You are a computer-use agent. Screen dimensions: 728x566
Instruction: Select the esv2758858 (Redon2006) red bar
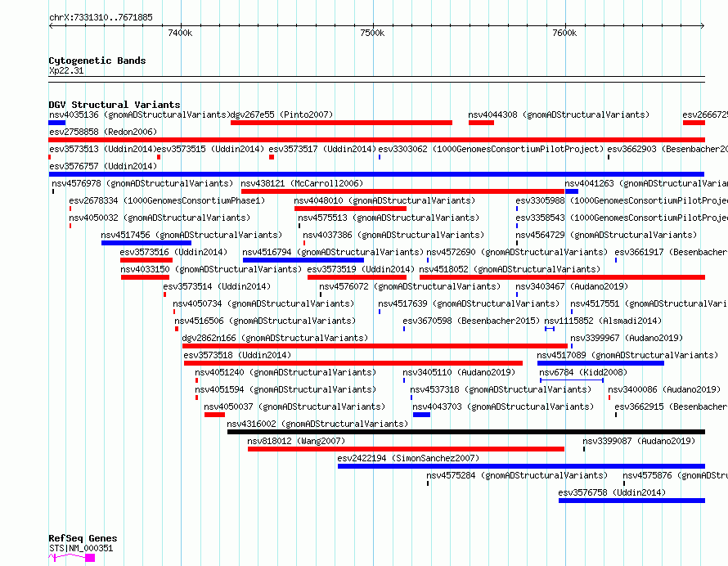(376, 140)
